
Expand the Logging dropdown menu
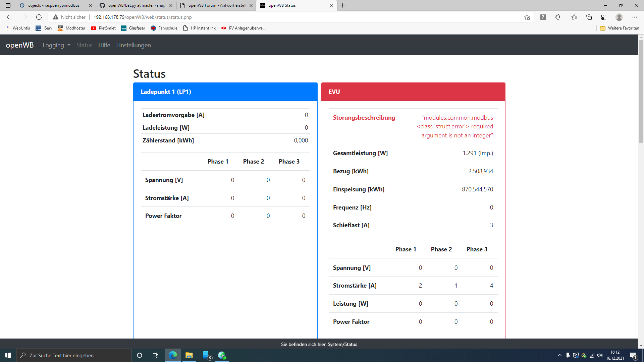pos(56,45)
